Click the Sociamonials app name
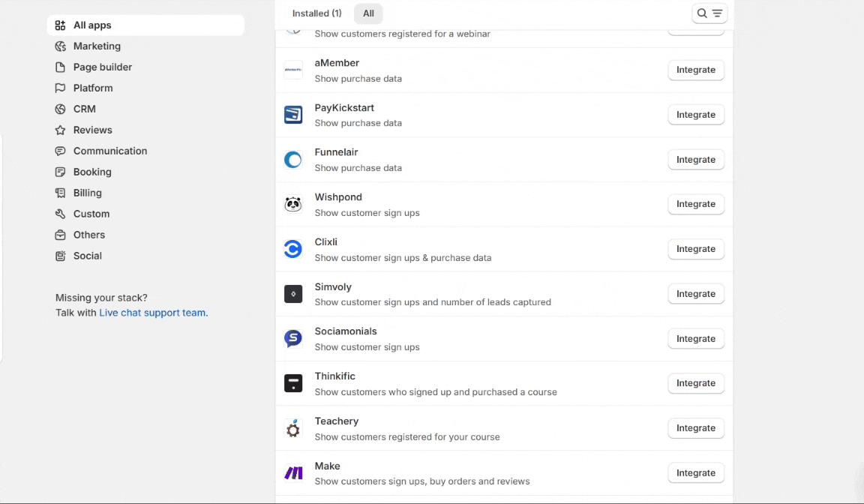Screen dimensions: 864x504 pos(346,331)
